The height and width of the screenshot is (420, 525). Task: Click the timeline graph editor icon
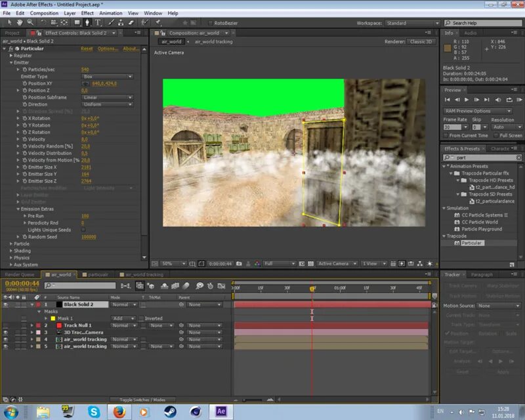221,285
